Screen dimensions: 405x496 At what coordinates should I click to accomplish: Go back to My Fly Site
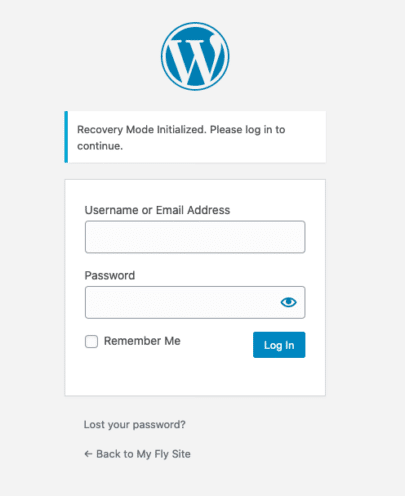(137, 454)
